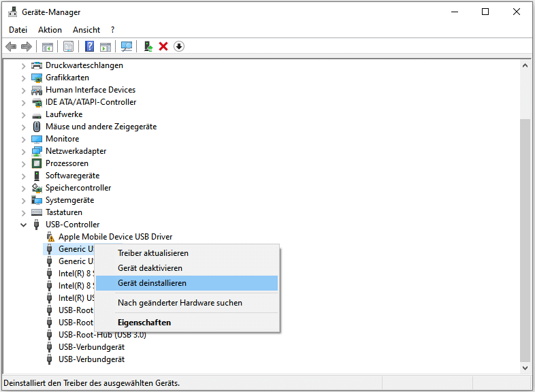
Task: Expand the Druckwarteschlangen node
Action: click(23, 65)
